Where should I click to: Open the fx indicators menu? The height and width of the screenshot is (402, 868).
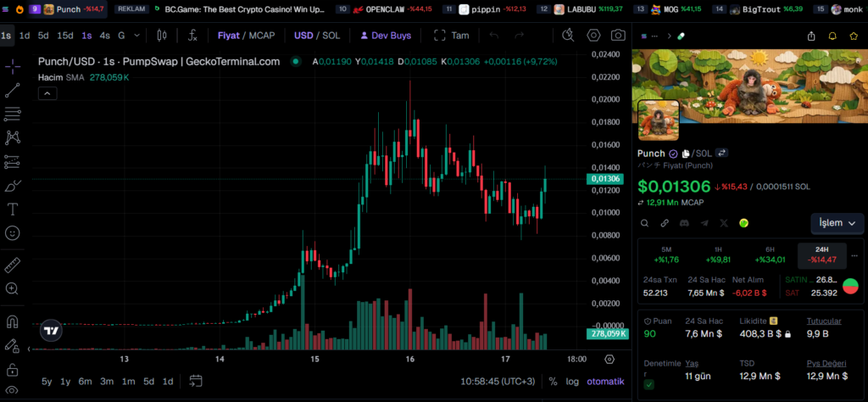pyautogui.click(x=192, y=36)
